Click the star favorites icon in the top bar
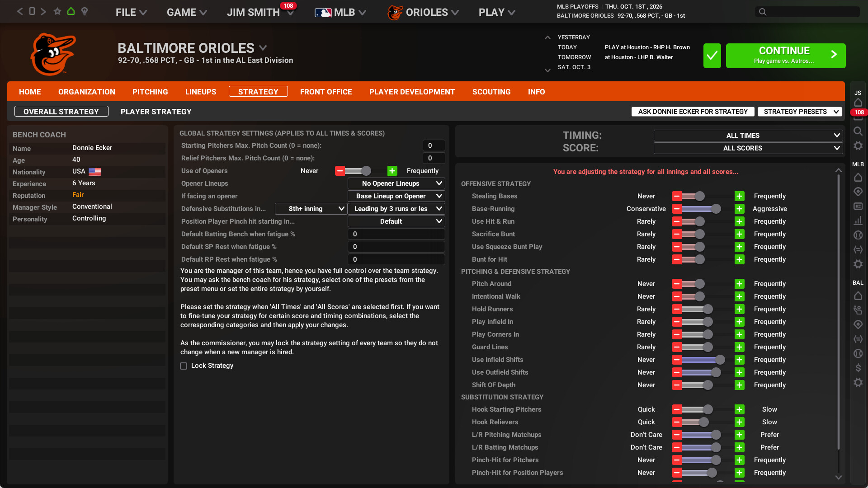 [57, 11]
